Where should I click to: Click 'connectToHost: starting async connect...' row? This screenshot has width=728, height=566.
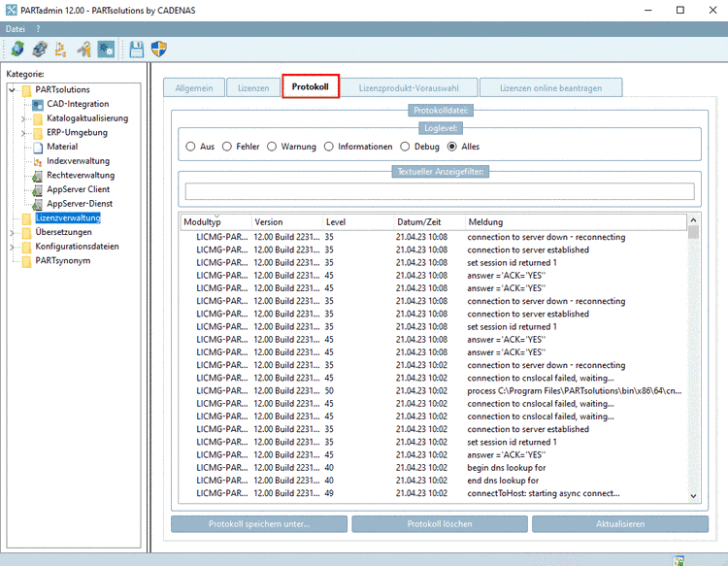(x=434, y=493)
